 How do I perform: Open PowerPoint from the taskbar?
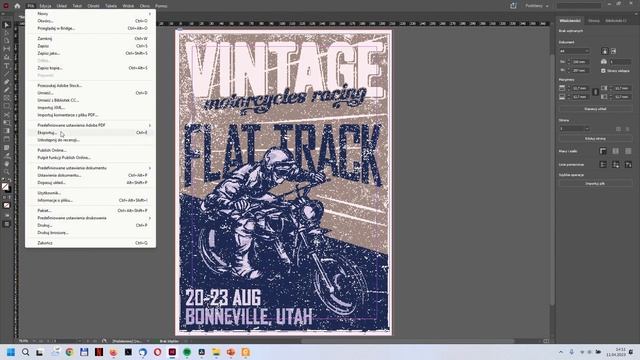[x=231, y=352]
